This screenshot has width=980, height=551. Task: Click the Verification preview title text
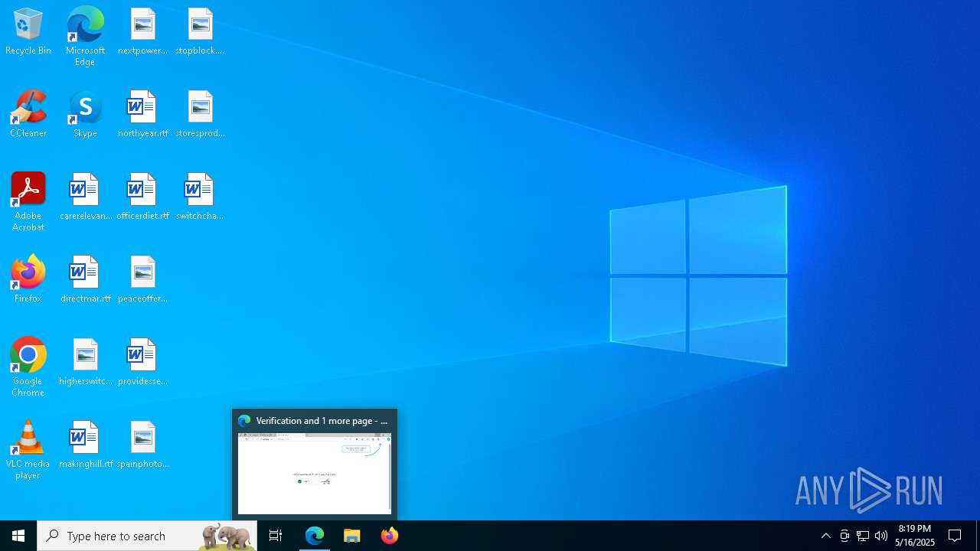point(322,421)
